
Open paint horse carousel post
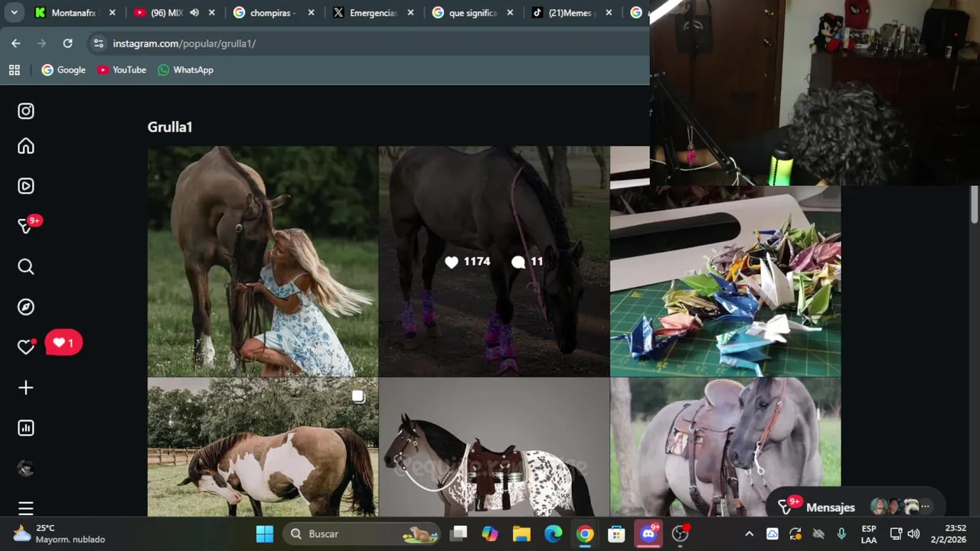point(263,447)
